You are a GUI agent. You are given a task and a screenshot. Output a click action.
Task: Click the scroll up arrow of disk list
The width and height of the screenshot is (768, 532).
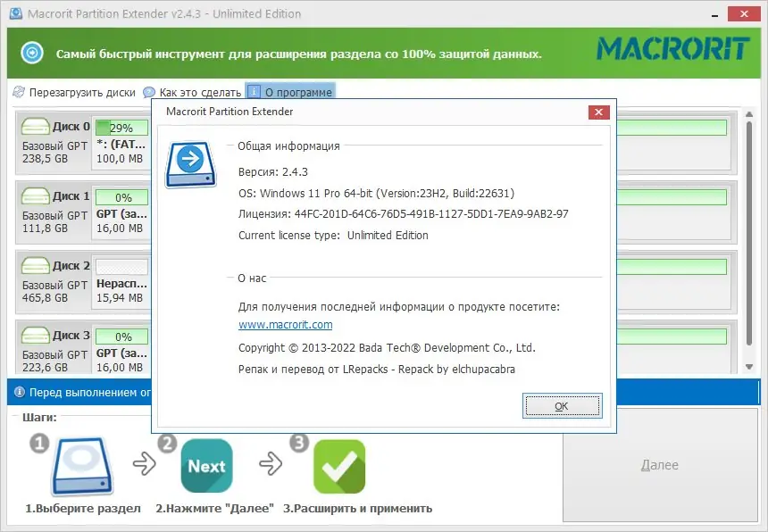[749, 114]
